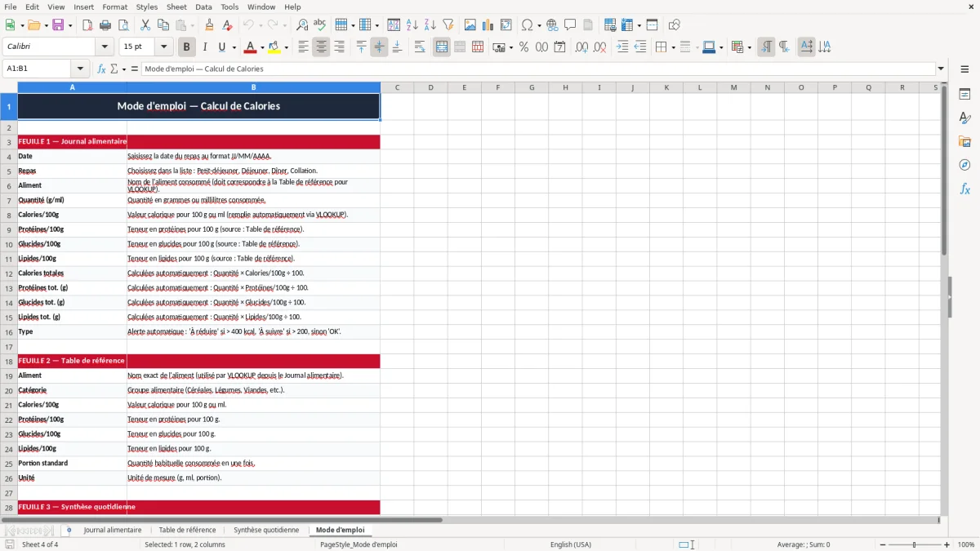Viewport: 980px width, 551px height.
Task: Toggle Merge and Center Cells
Action: coord(442,47)
